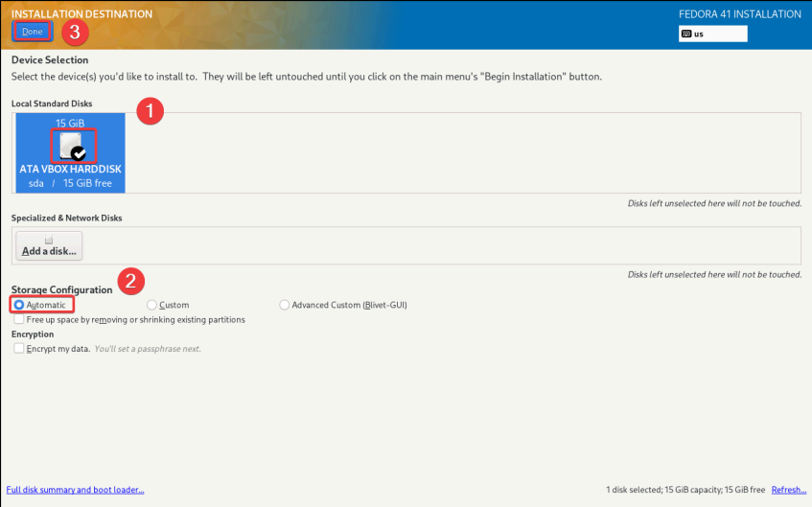
Task: Click '1 disk selected; 15 GiB capacity' status text
Action: tap(685, 490)
